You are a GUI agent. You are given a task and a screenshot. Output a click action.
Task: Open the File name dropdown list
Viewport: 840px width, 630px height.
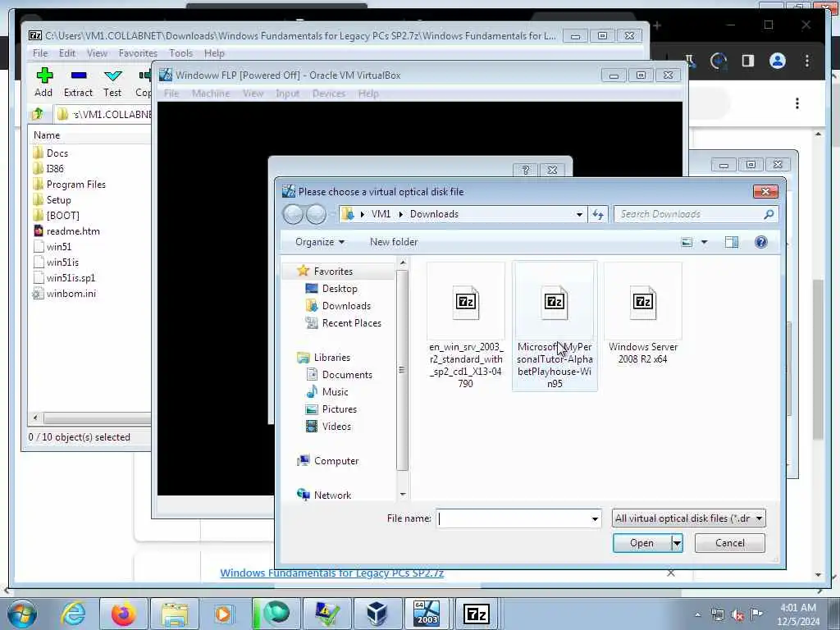click(x=595, y=518)
